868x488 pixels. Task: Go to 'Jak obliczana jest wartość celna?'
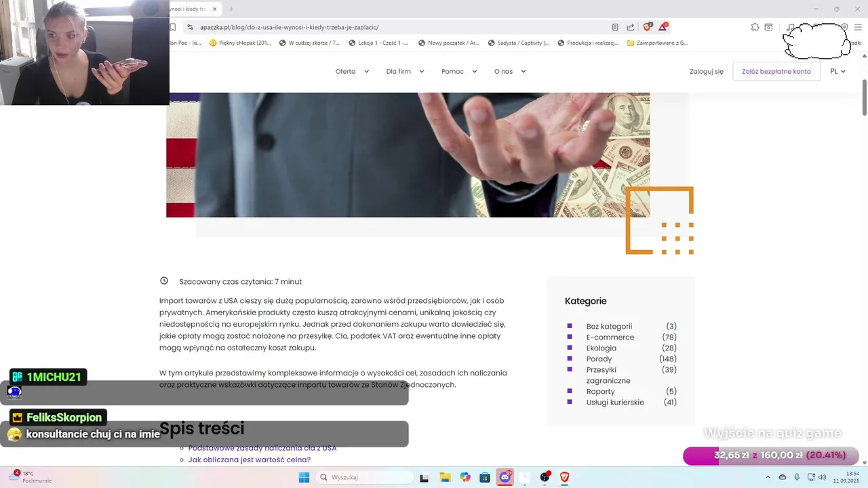click(x=250, y=460)
